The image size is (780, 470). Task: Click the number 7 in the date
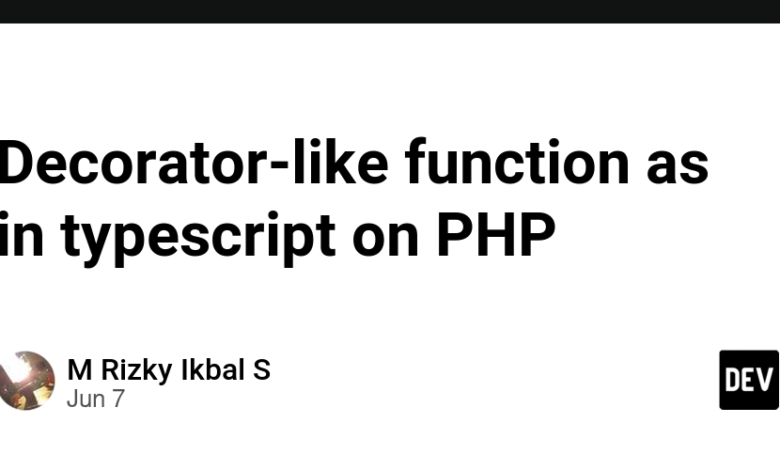118,399
